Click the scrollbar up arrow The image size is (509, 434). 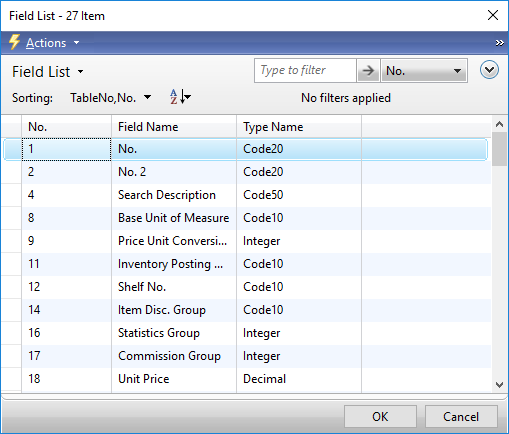pyautogui.click(x=499, y=124)
